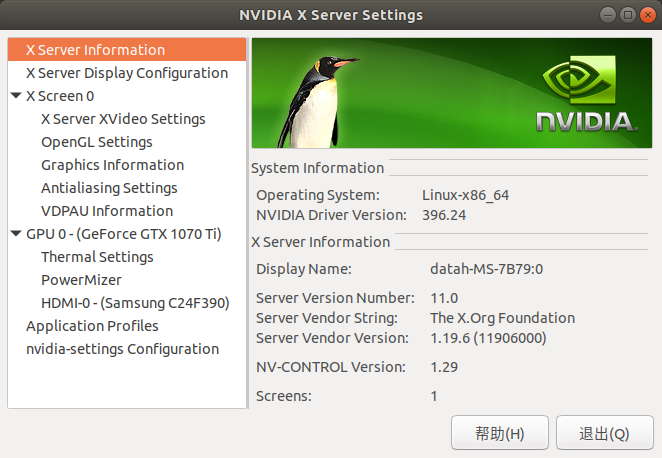The height and width of the screenshot is (458, 662).
Task: Click NV-CONTROL version value 1.29
Action: point(444,367)
